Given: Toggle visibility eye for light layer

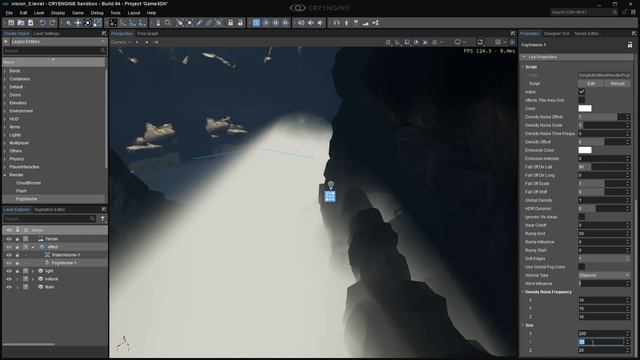Looking at the screenshot, I should tap(9, 271).
